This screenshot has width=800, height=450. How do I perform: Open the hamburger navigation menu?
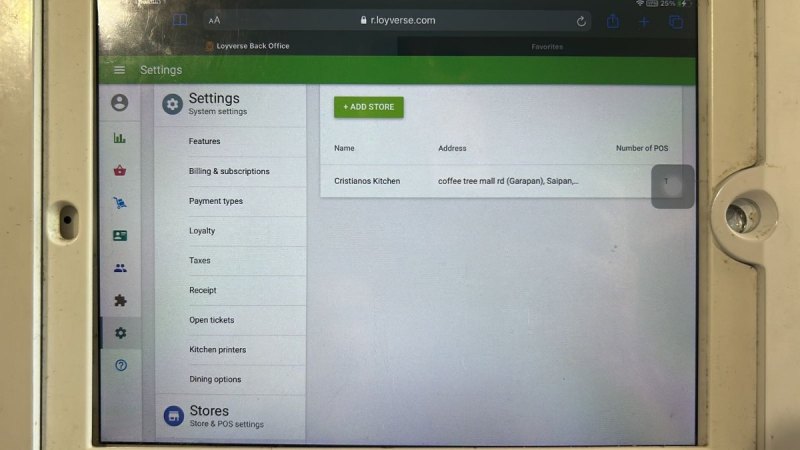coord(120,70)
